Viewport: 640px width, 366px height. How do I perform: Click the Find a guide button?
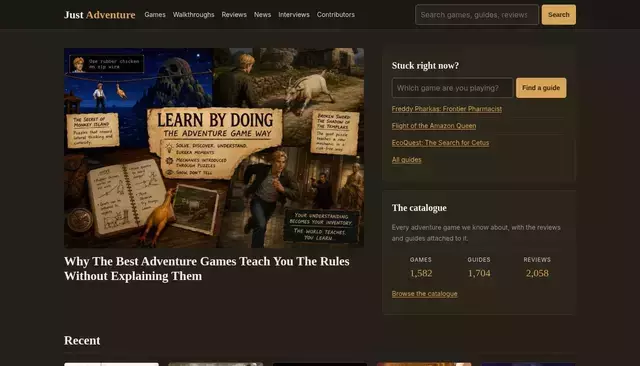tap(541, 88)
